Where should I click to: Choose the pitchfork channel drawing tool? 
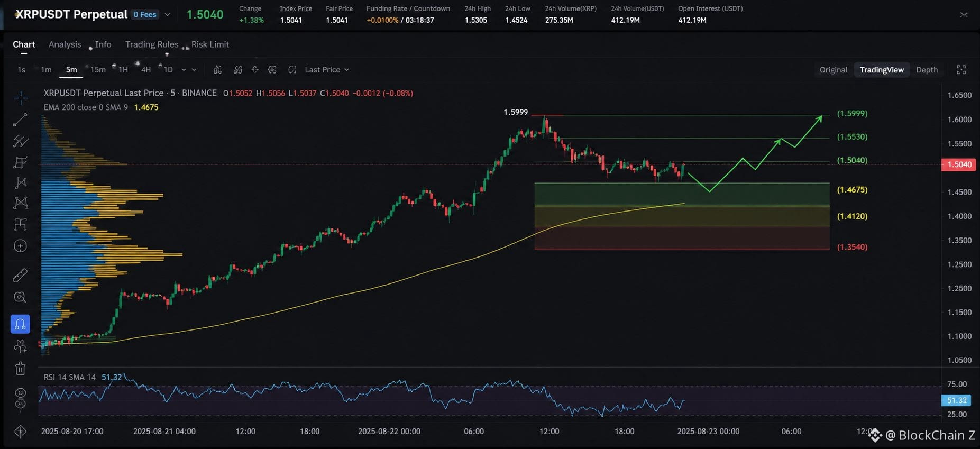point(20,141)
